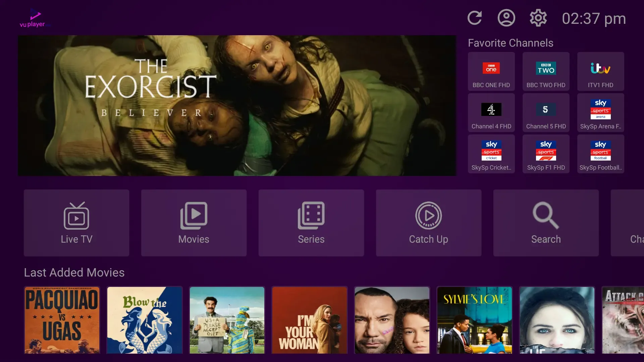The height and width of the screenshot is (362, 644).
Task: Open the Series section
Action: coord(311,223)
